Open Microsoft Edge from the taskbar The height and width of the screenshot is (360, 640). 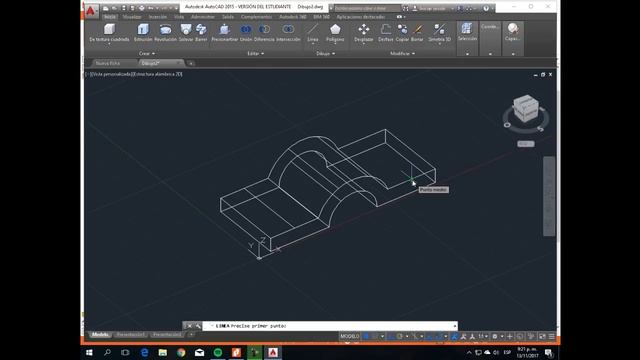coord(144,352)
